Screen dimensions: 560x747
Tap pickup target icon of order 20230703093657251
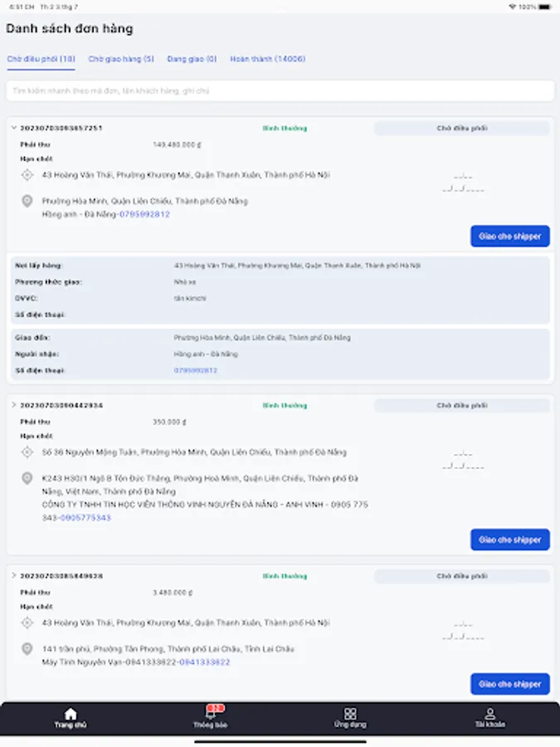click(27, 175)
